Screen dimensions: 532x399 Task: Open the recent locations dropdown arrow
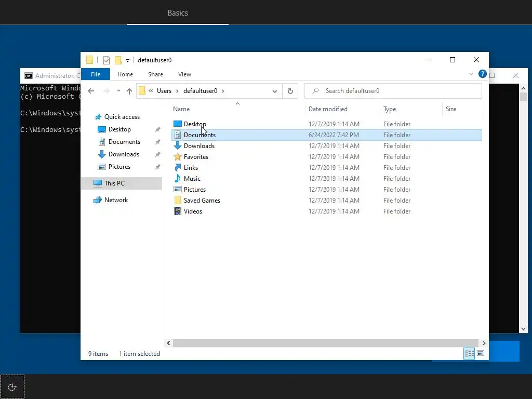point(118,91)
